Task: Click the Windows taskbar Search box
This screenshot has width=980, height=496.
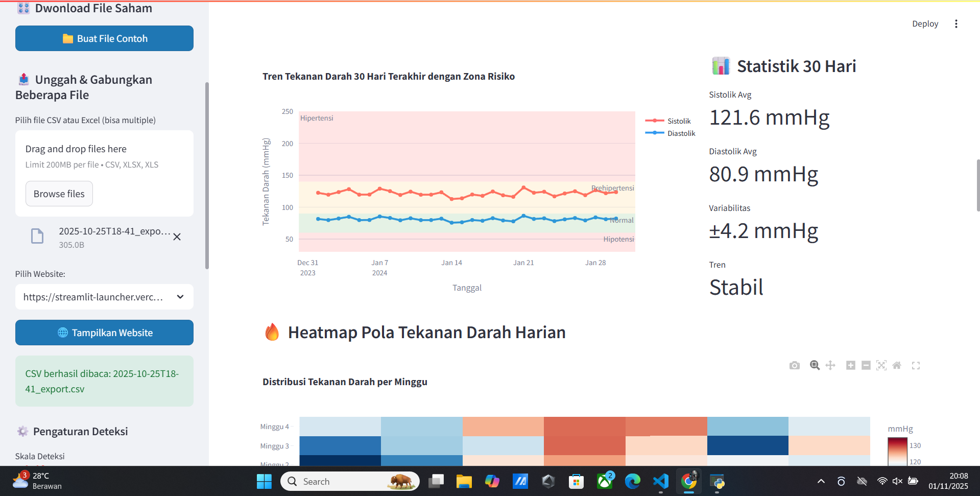Action: (350, 481)
